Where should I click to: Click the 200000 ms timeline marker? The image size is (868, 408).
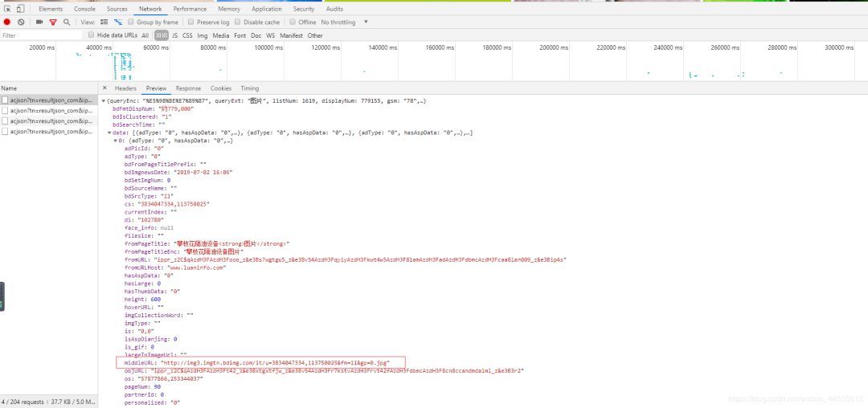tap(554, 47)
